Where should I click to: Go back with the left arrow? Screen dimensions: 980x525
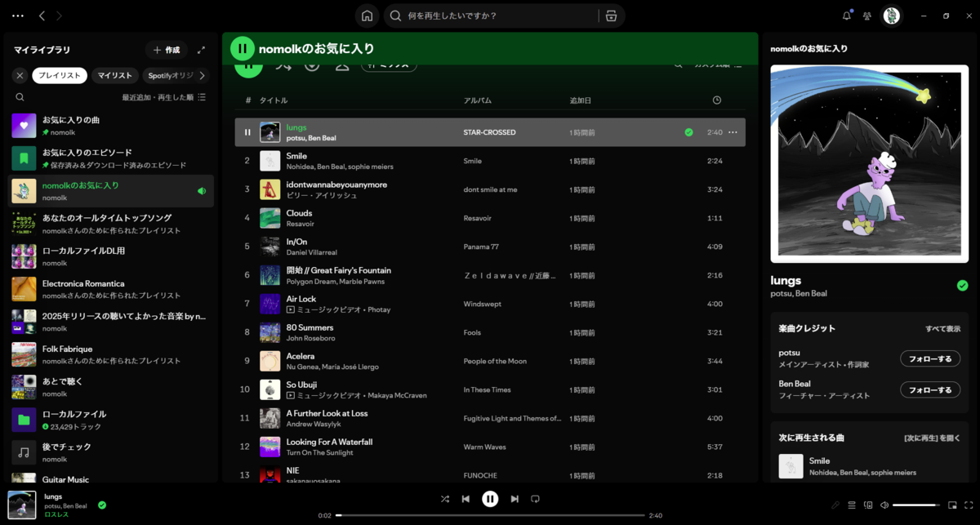click(42, 16)
